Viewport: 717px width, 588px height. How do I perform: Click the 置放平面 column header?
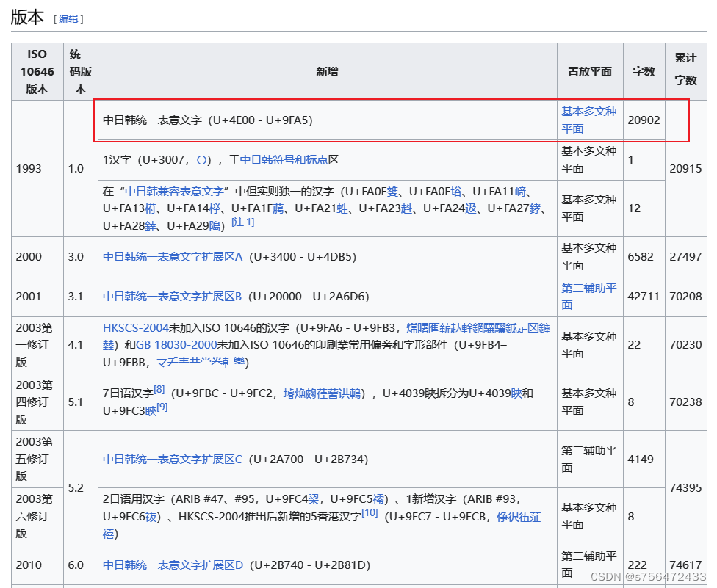(590, 72)
